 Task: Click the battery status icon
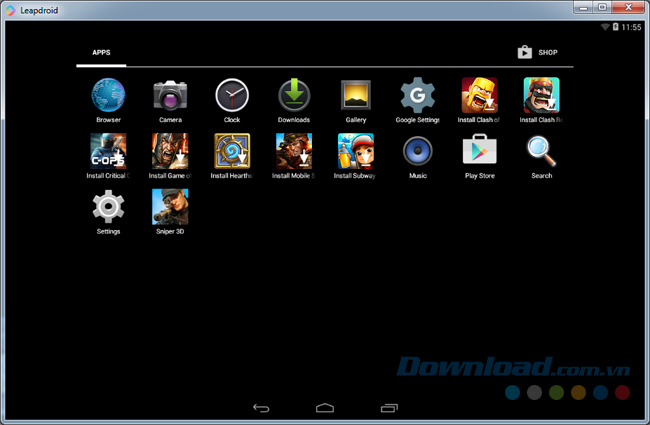[616, 27]
